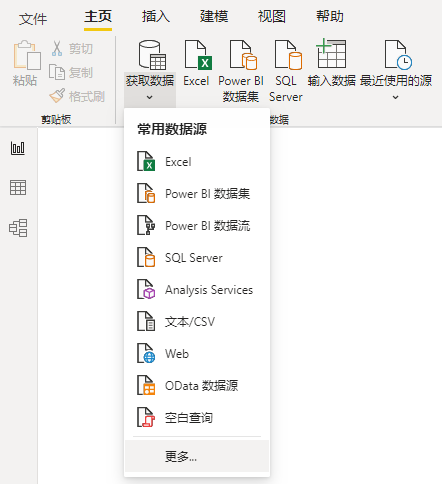Switch to the 插入 ribbon tab
Screen dimensions: 442x484
156,16
